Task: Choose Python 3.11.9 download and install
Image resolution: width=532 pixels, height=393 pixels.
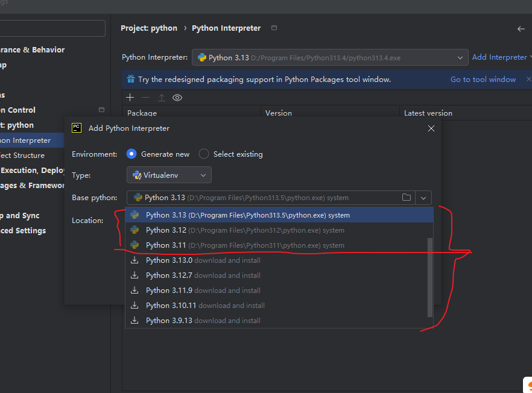Action: (x=276, y=291)
